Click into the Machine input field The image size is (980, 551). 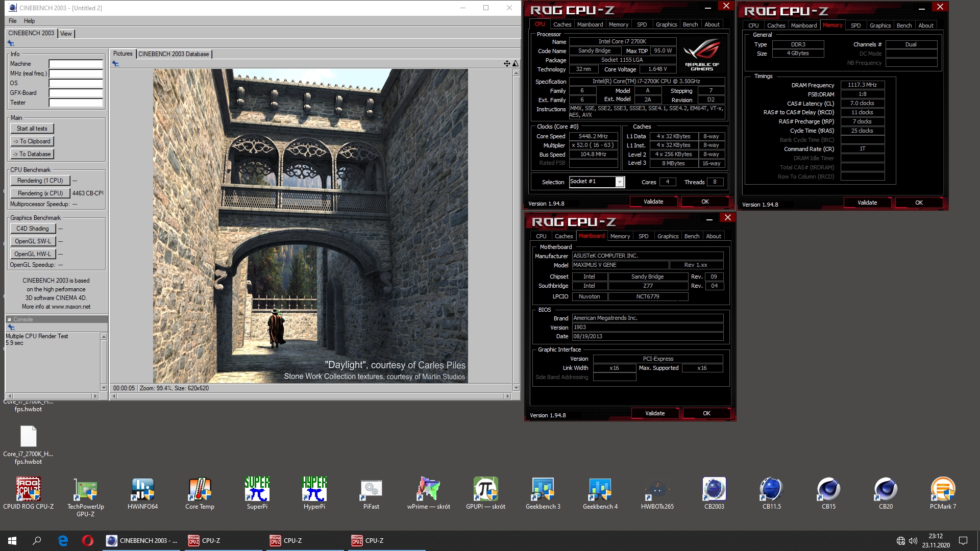tap(76, 64)
